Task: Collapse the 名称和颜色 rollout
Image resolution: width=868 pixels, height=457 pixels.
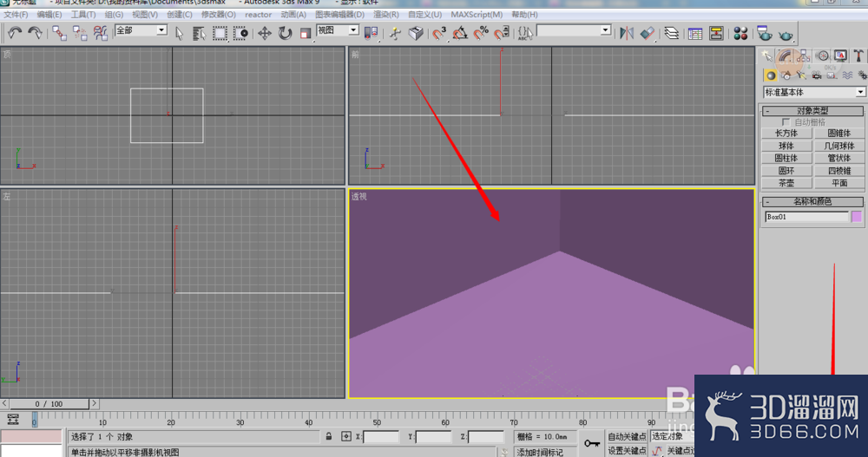Action: (812, 202)
